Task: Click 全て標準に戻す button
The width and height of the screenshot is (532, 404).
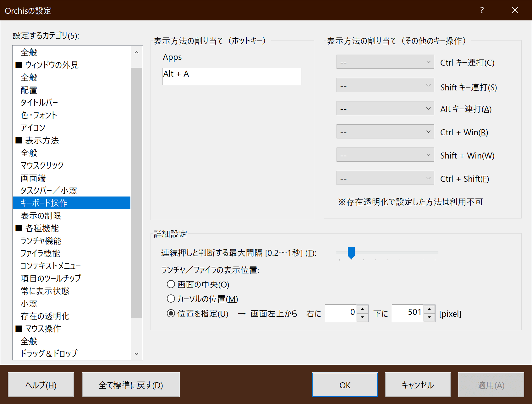Action: [131, 385]
